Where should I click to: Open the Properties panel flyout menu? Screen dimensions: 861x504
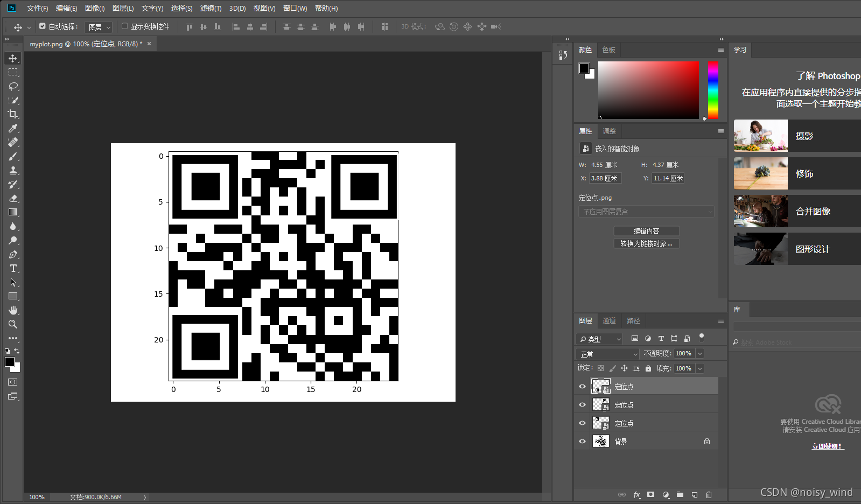tap(720, 131)
